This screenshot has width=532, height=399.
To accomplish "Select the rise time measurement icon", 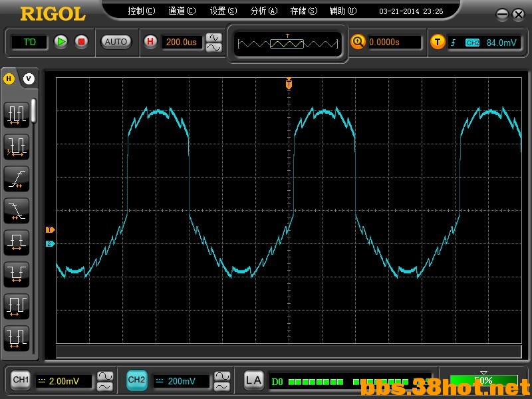I will point(16,178).
